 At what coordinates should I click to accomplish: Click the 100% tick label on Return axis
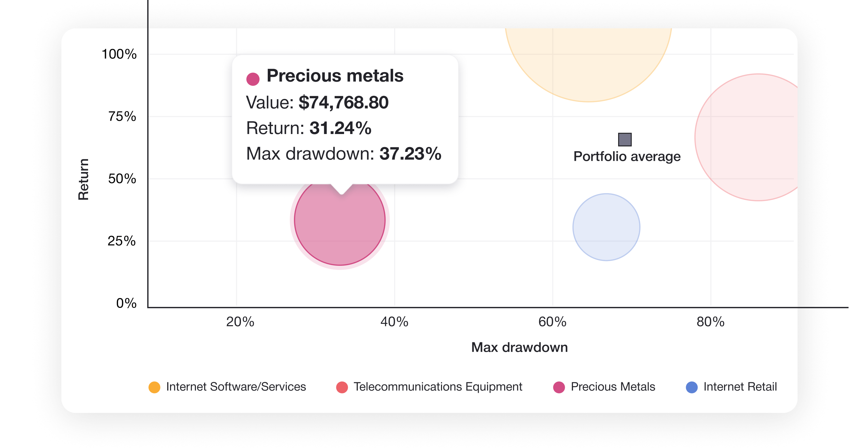pos(119,54)
